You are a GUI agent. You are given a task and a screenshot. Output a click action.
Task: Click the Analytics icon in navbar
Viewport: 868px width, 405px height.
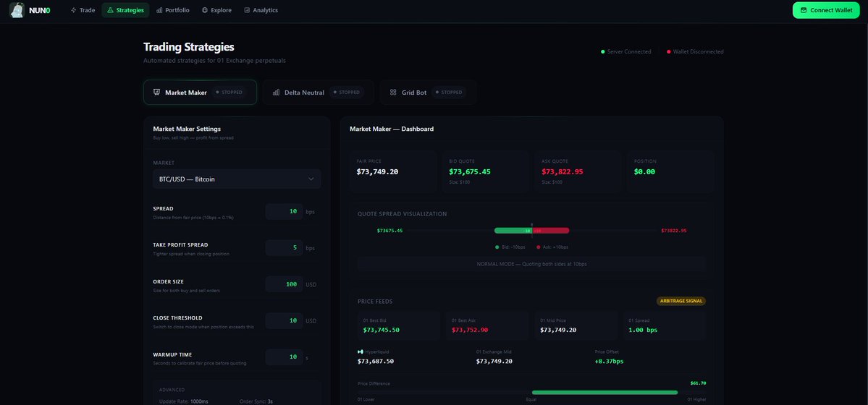[247, 10]
